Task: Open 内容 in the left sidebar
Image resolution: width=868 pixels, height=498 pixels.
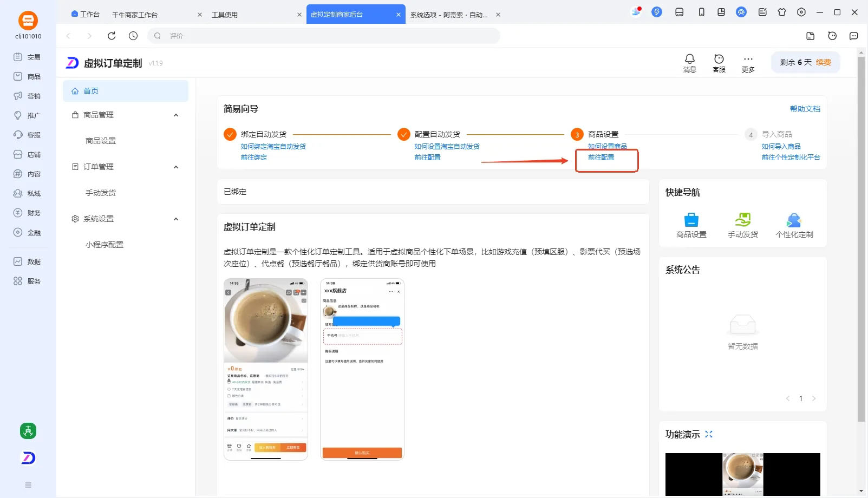Action: 27,174
